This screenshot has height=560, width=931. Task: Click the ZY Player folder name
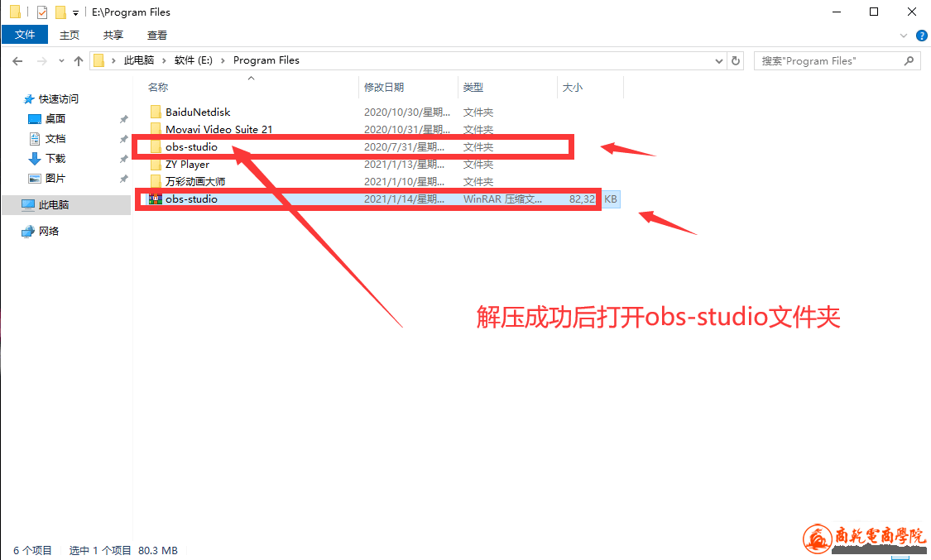click(x=187, y=165)
